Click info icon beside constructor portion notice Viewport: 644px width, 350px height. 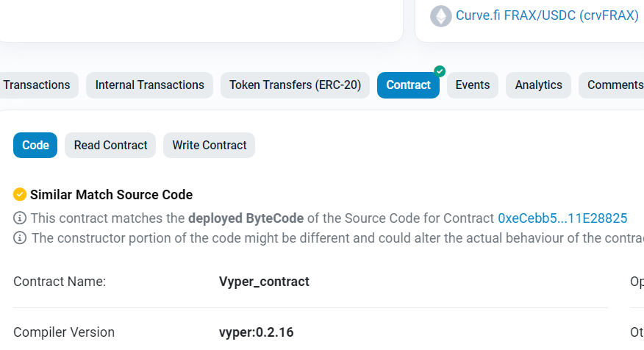coord(20,238)
